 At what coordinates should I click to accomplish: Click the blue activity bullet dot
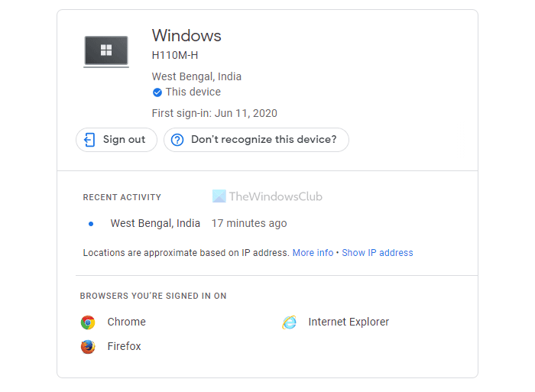(x=91, y=224)
